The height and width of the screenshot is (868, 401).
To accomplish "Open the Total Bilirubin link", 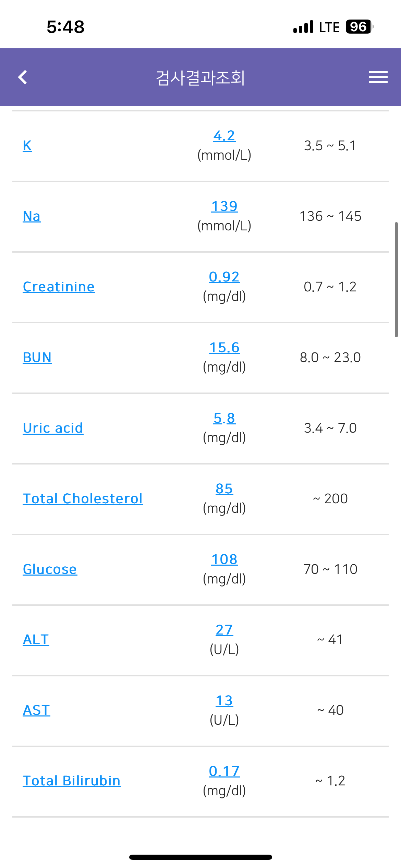I will click(72, 781).
